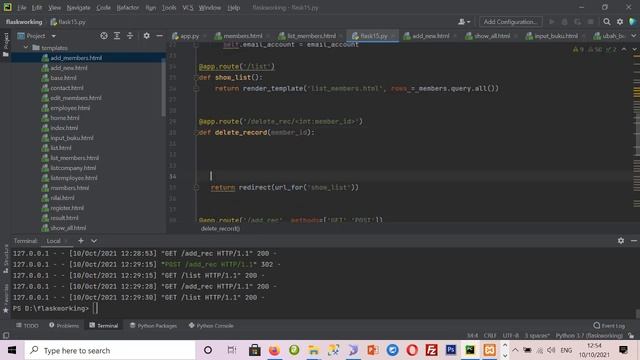The height and width of the screenshot is (360, 640).
Task: Jump to next highlighted error arrow
Action: click(634, 49)
